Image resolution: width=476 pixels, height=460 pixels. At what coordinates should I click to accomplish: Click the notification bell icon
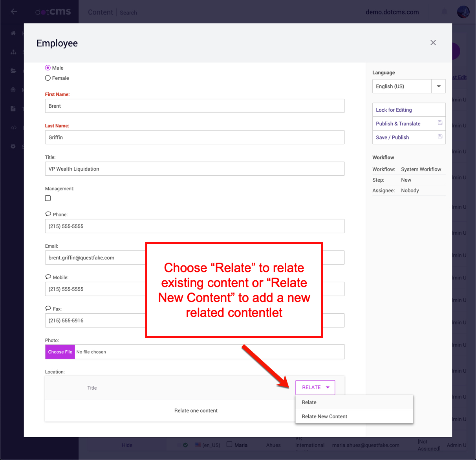(444, 12)
